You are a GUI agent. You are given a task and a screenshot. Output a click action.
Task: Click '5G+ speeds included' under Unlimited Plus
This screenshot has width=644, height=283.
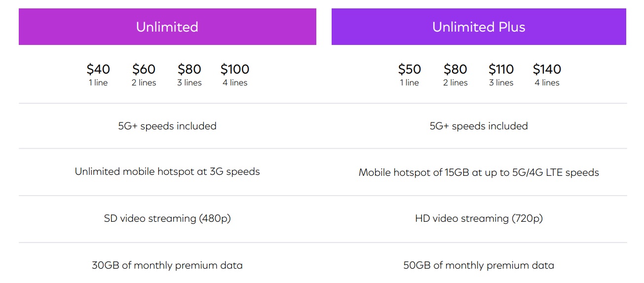[479, 126]
